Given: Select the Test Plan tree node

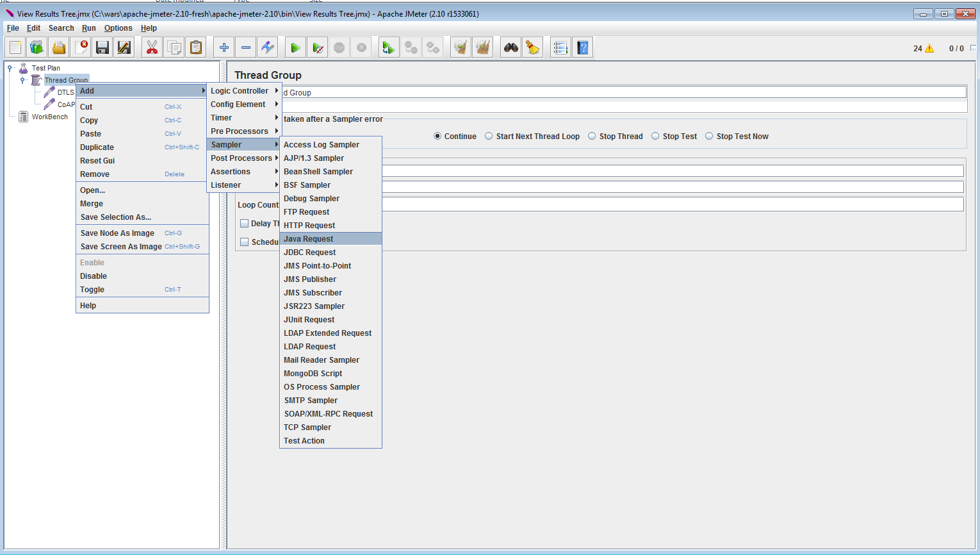Looking at the screenshot, I should click(x=46, y=68).
